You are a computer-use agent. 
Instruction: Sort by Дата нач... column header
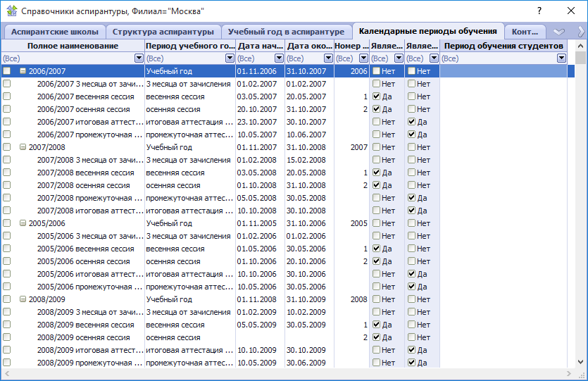coord(259,46)
